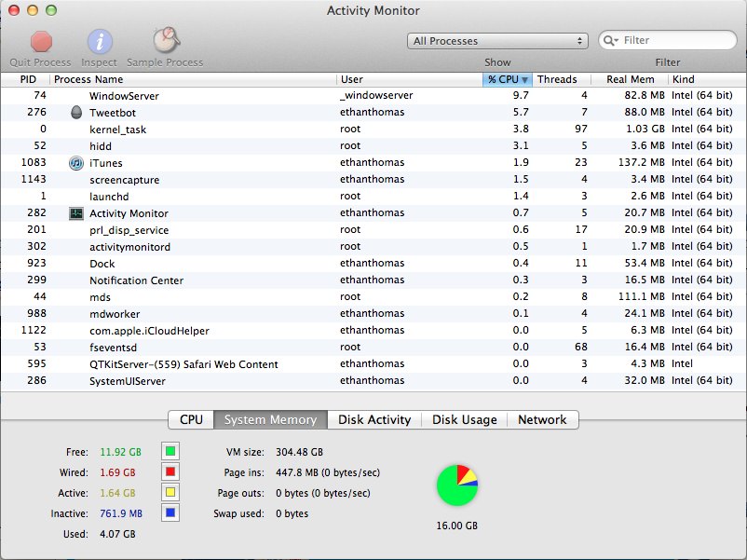Click the 304.48 GB VM size value
Viewport: 747px width, 560px height.
299,452
